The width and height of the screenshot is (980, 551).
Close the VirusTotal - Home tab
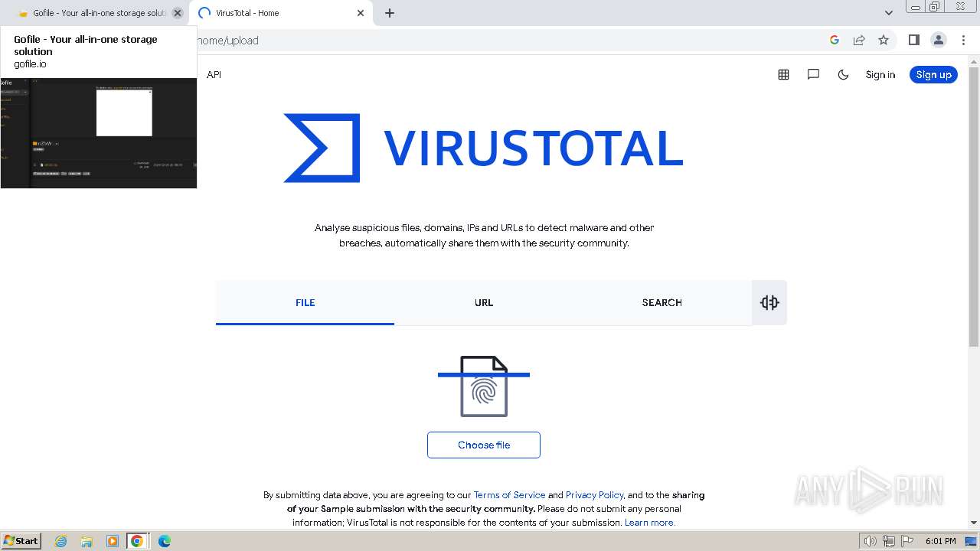pos(361,13)
